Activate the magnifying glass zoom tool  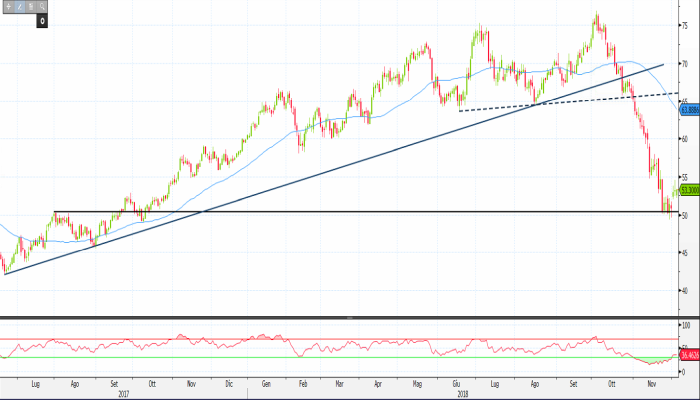(43, 6)
